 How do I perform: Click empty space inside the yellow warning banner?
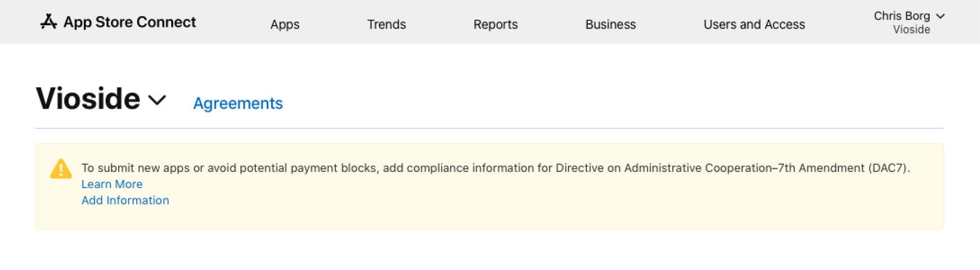(x=560, y=207)
